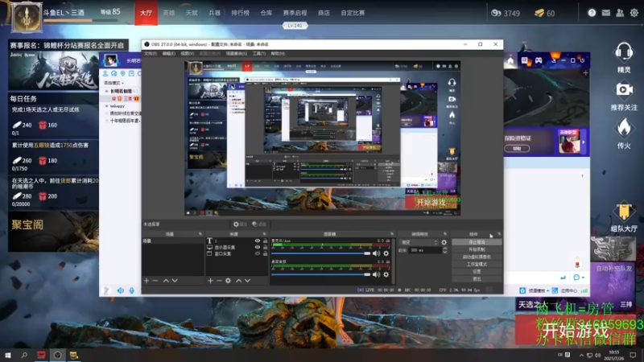Add a scene with OBS scenes plus icon
Image resolution: width=644 pixels, height=362 pixels.
click(x=147, y=281)
